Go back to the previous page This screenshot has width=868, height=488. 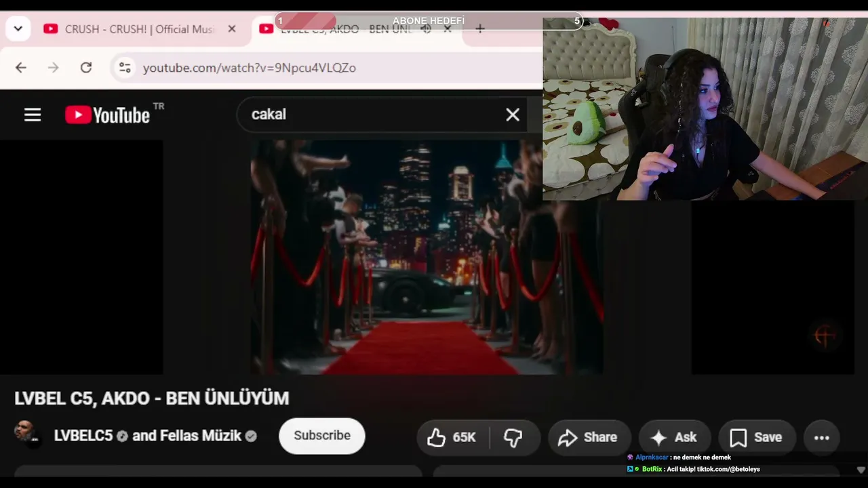21,68
